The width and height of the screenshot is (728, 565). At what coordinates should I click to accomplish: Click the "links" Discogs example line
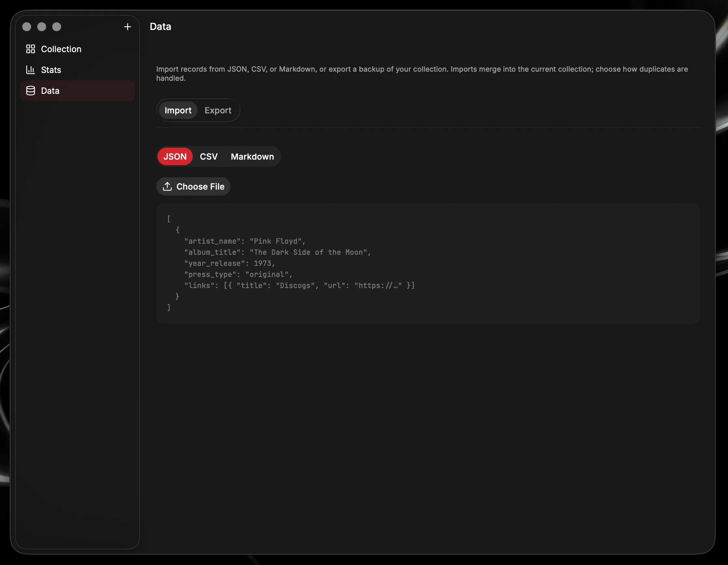[300, 285]
